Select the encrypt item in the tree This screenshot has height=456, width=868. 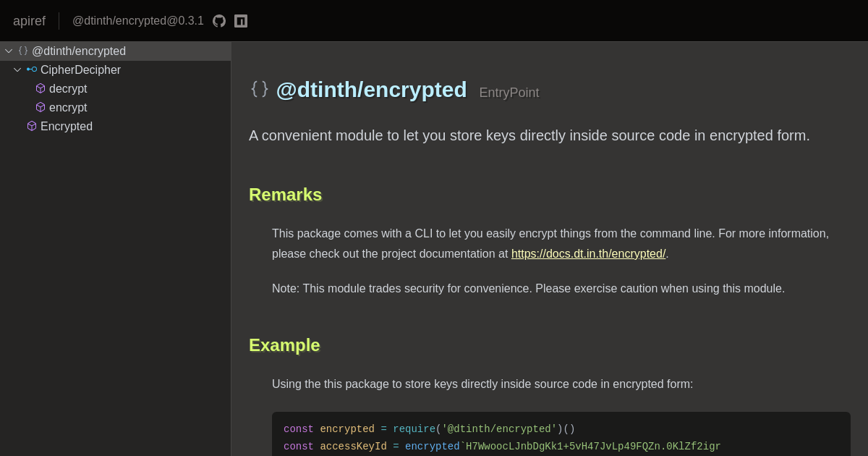tap(68, 107)
